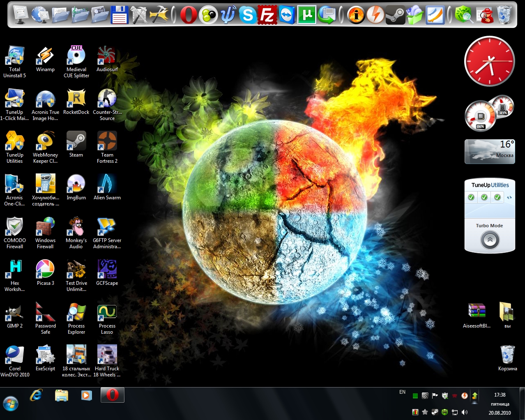Click the Steam icon in the system tray
Viewport: 525px width, 420px height.
pyautogui.click(x=435, y=412)
